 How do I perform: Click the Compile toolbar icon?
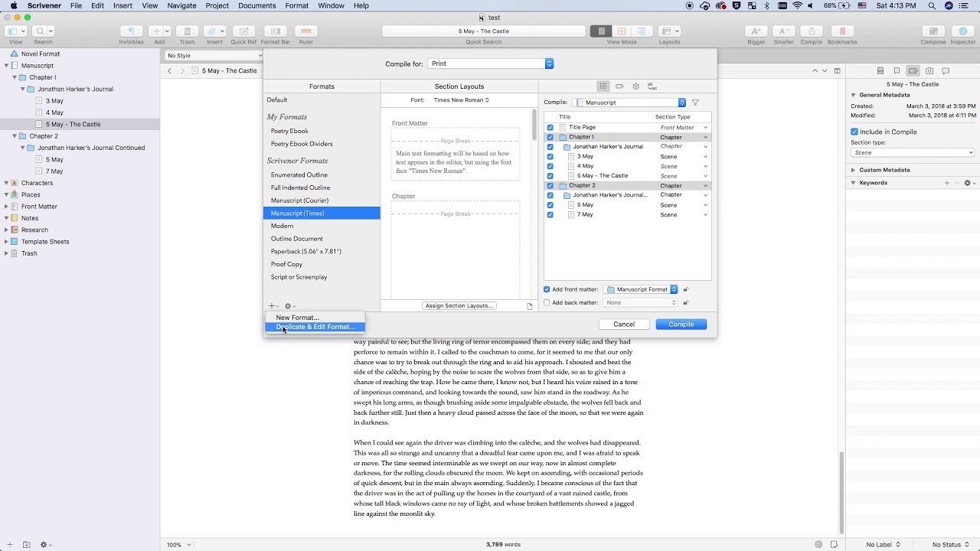click(x=812, y=31)
